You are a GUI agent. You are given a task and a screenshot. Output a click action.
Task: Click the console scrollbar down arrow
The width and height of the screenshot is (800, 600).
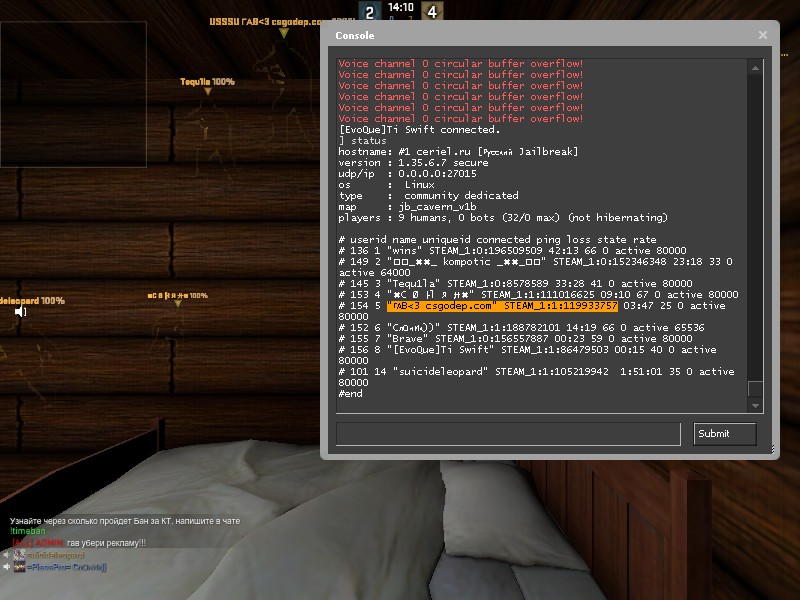755,405
